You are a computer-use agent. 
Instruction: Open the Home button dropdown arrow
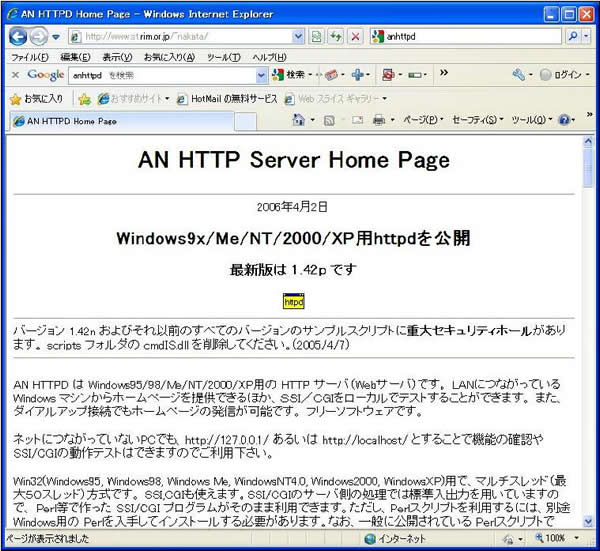[312, 120]
